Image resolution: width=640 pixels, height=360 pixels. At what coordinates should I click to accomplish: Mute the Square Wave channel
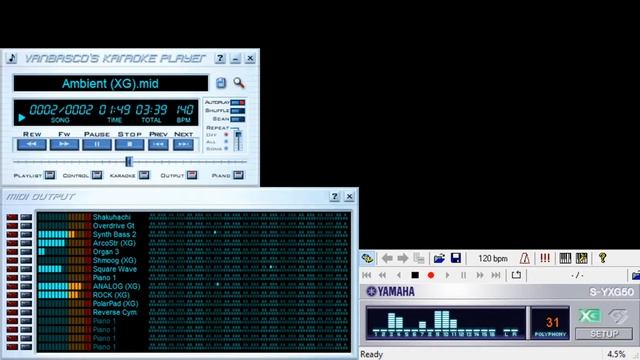(x=12, y=269)
